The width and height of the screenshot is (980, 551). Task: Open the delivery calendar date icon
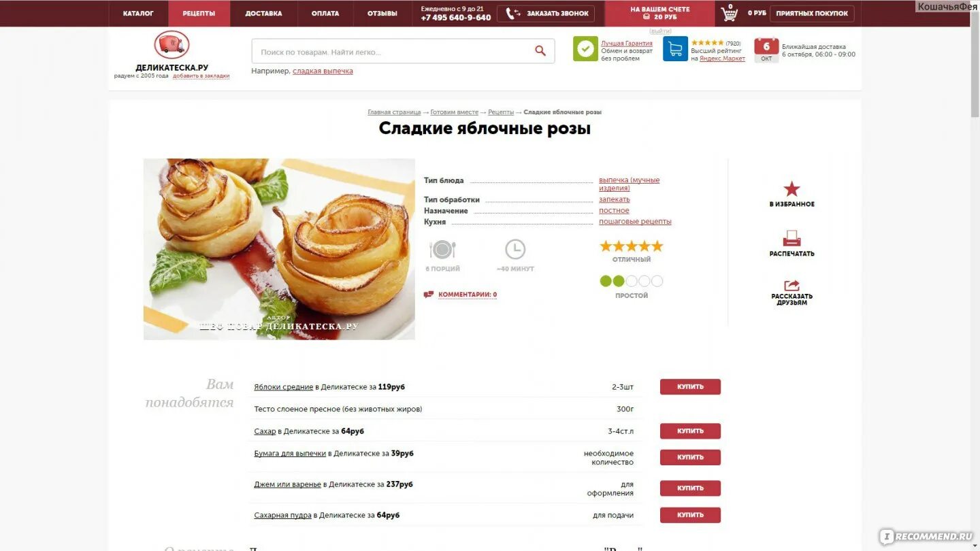766,50
